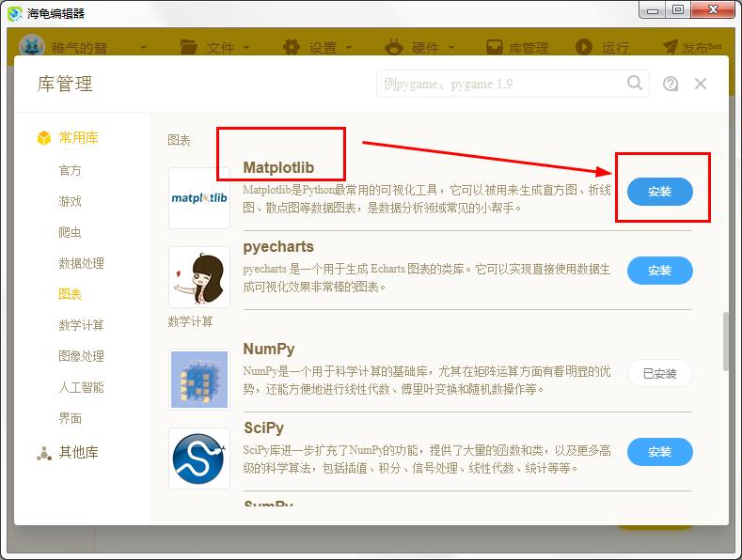
Task: Select the 常用库 cube icon
Action: [44, 137]
